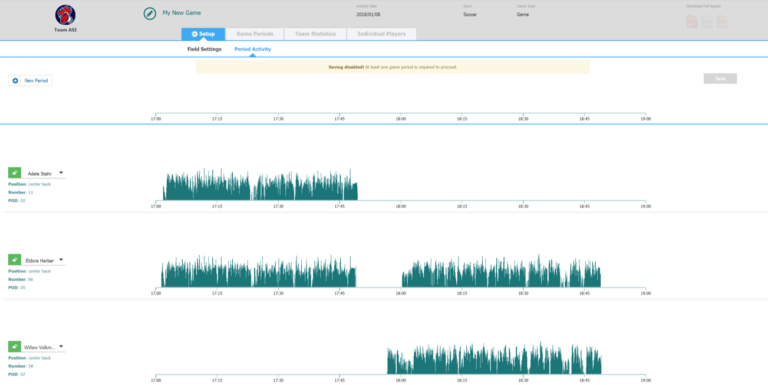Download the first red report file icon
Screen dimensions: 768x385
[x=692, y=21]
